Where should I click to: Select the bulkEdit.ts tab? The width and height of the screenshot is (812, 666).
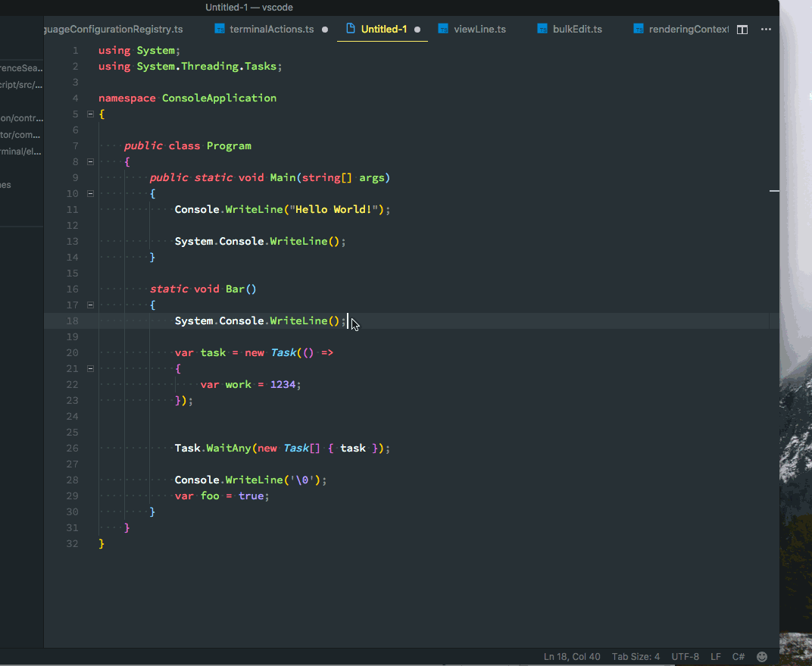(577, 29)
